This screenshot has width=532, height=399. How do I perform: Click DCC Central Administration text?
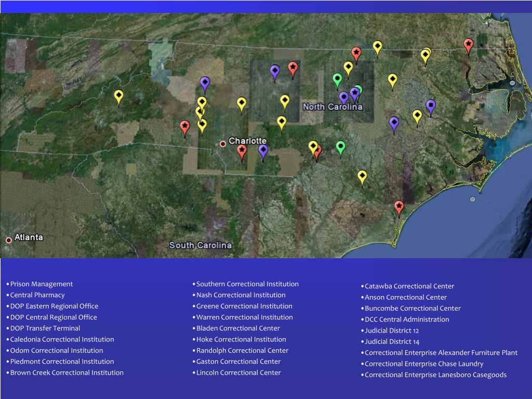(407, 320)
